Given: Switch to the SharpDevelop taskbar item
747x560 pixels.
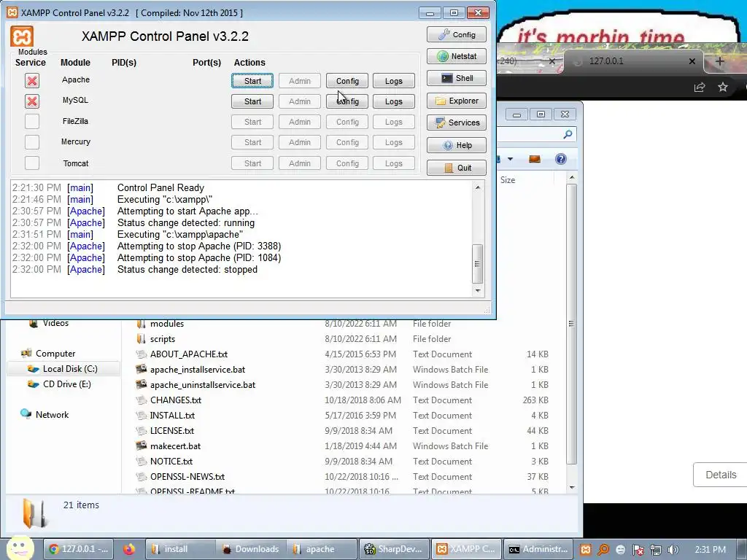Looking at the screenshot, I should [x=393, y=549].
